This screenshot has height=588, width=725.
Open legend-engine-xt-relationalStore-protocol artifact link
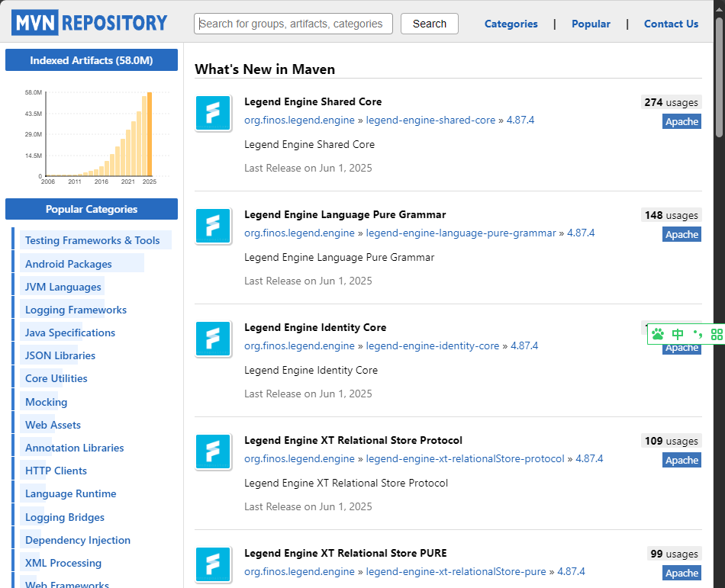click(466, 458)
